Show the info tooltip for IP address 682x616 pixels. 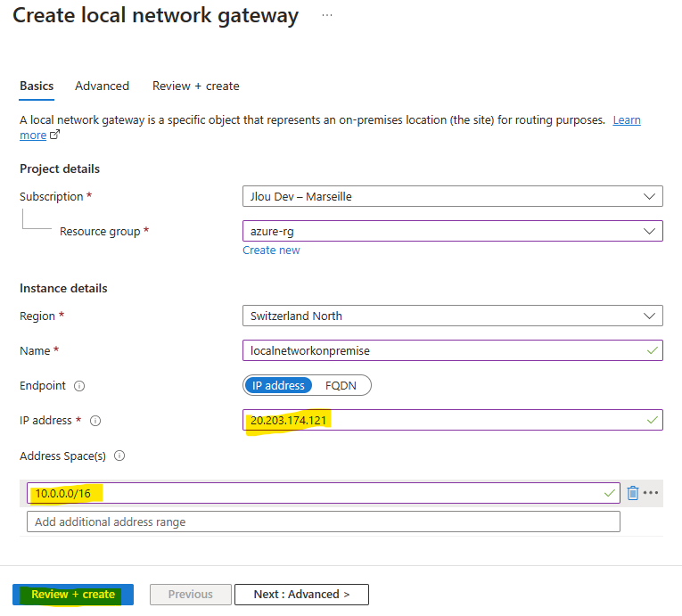coord(95,421)
